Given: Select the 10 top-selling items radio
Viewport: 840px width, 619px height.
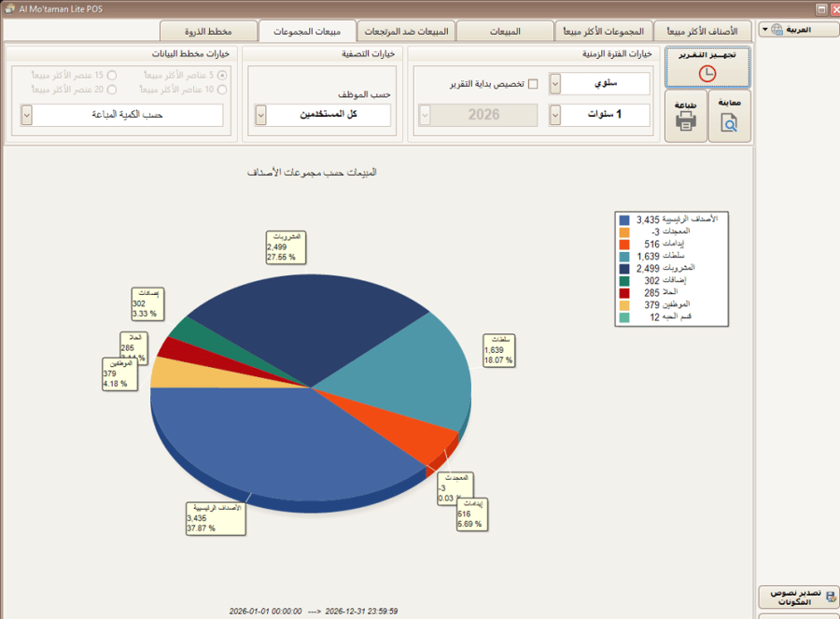Looking at the screenshot, I should pos(222,90).
